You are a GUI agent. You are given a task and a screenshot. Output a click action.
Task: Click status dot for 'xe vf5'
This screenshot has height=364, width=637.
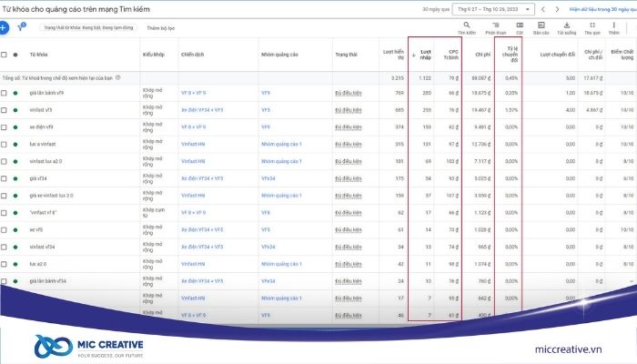coord(15,230)
